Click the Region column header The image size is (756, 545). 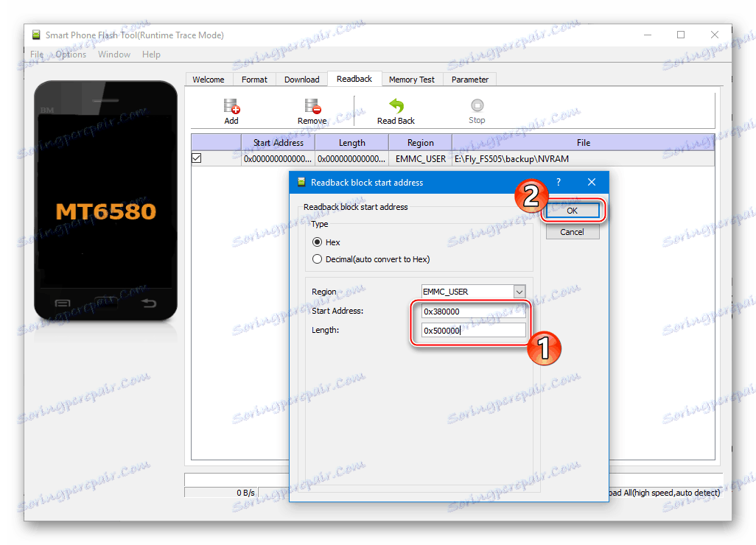(x=421, y=143)
